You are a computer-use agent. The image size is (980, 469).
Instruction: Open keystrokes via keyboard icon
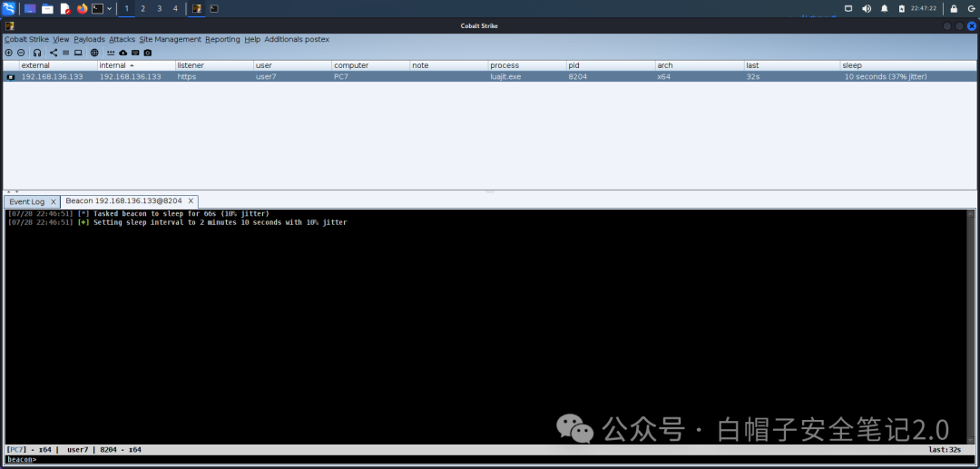(x=135, y=54)
